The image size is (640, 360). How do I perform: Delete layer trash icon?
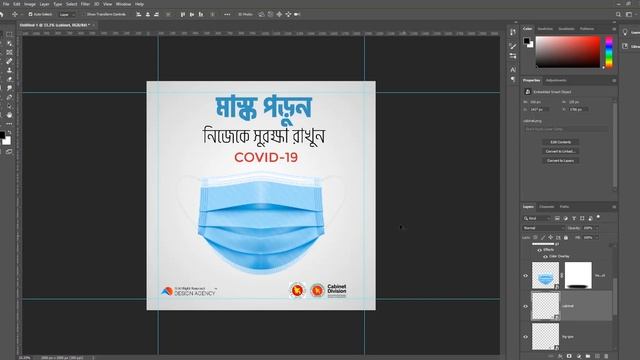[606, 356]
